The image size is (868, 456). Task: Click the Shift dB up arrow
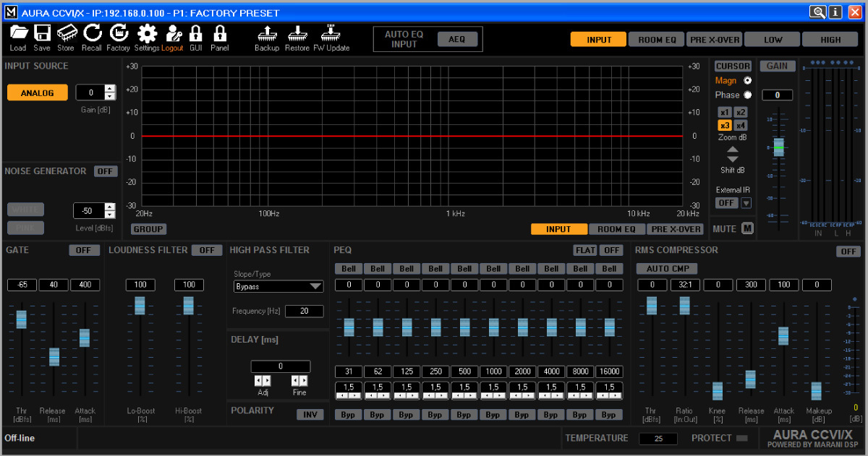click(733, 150)
